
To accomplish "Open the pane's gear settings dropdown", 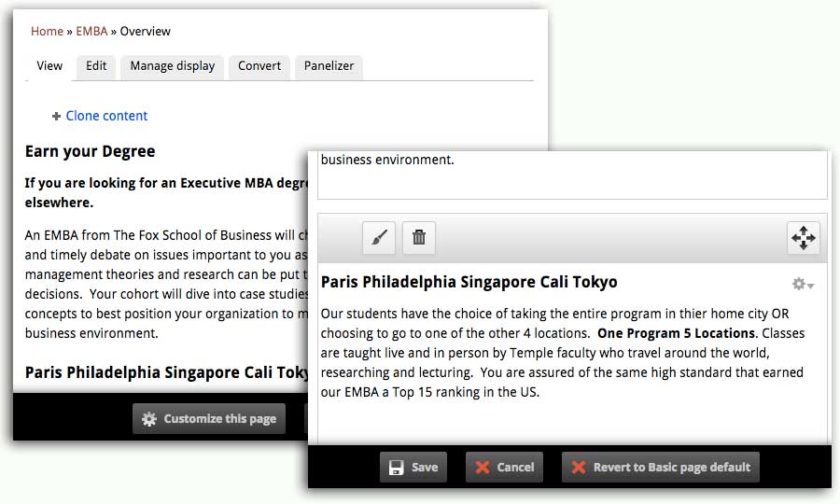I will tap(802, 284).
